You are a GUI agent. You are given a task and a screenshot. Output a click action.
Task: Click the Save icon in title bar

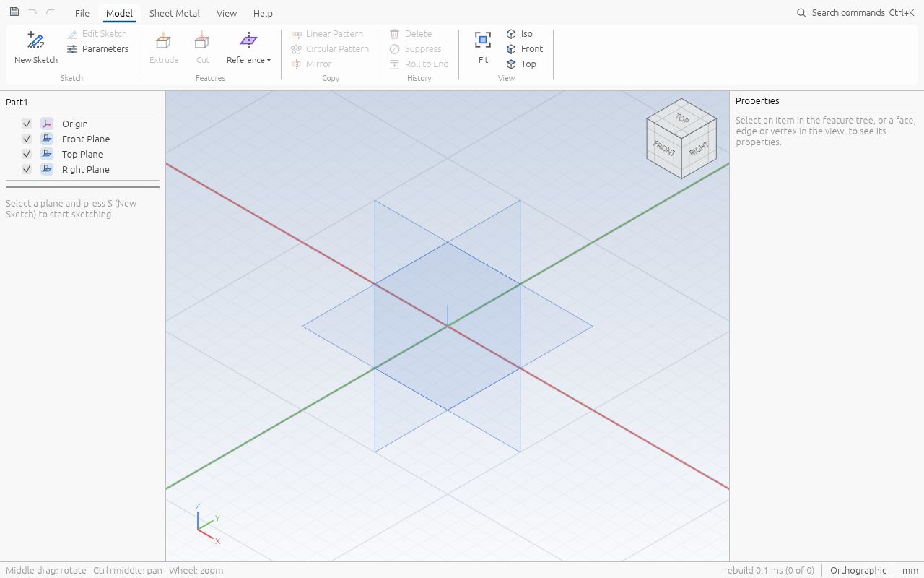point(14,12)
